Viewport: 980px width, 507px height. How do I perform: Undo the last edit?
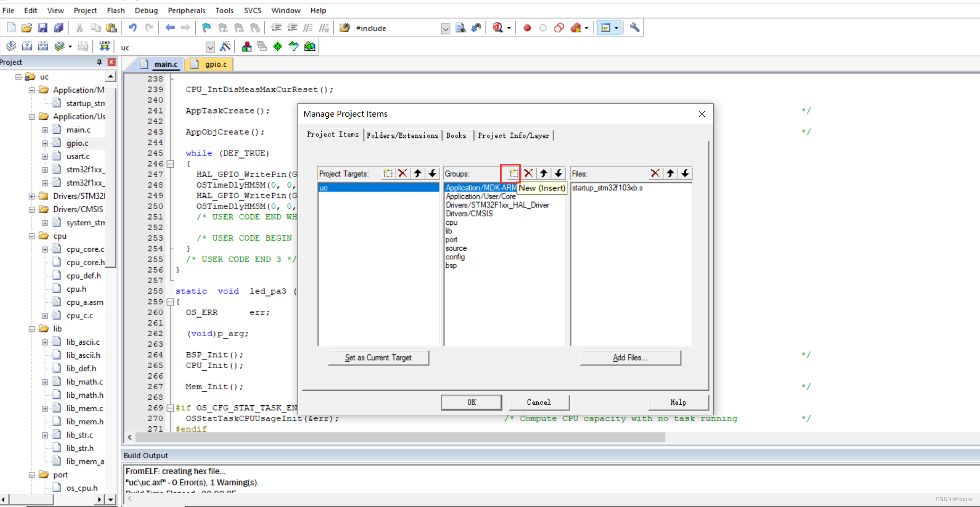[133, 28]
